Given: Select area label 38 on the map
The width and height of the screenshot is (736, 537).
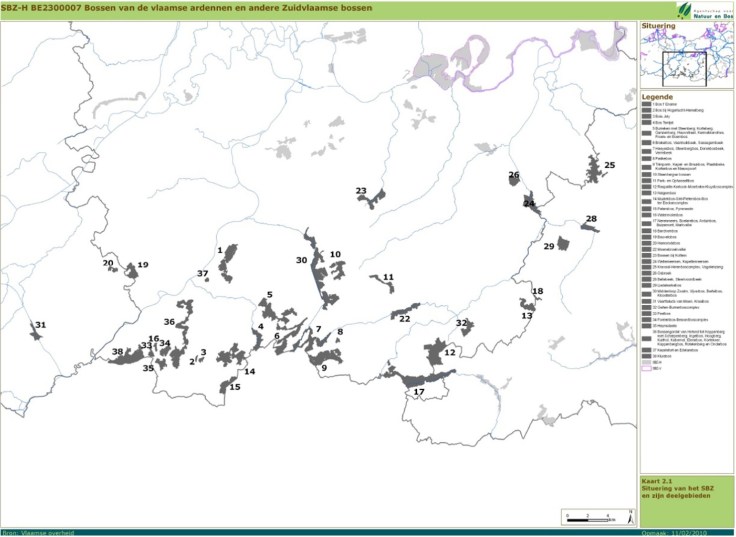Looking at the screenshot, I should 117,352.
